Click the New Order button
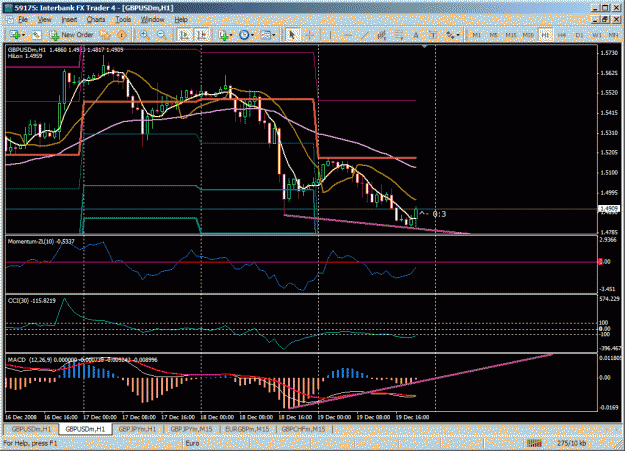The width and height of the screenshot is (625, 451). coord(71,35)
